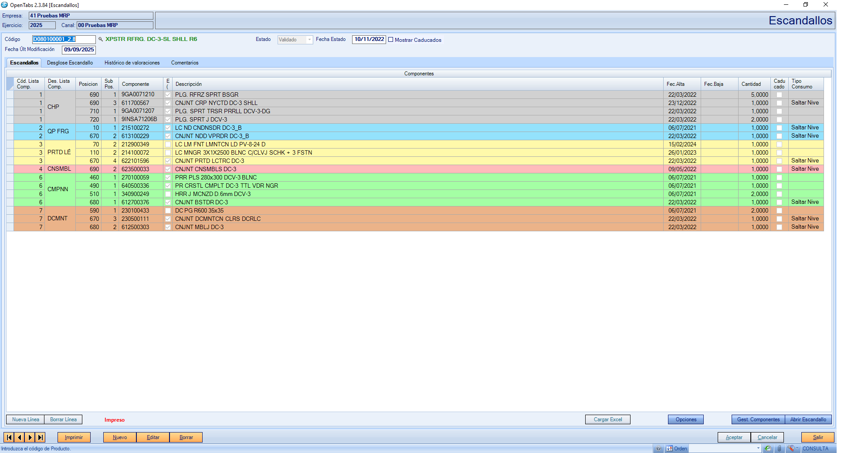868x453 pixels.
Task: Click the green refresh clock icon
Action: click(x=768, y=449)
